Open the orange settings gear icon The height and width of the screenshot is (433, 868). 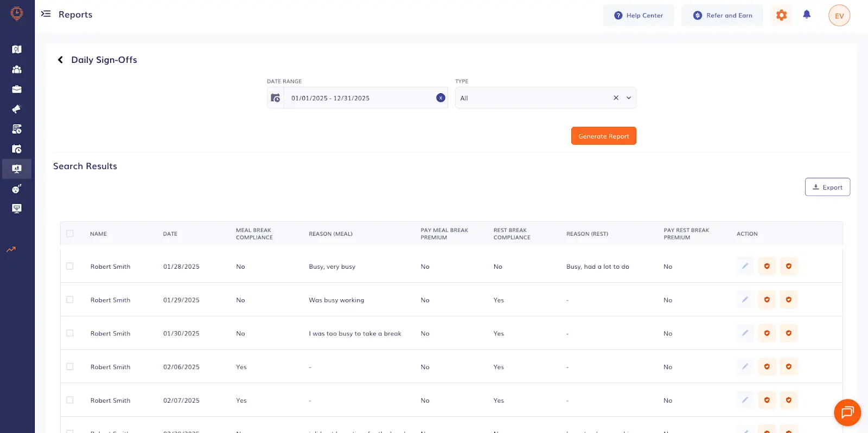pos(781,15)
